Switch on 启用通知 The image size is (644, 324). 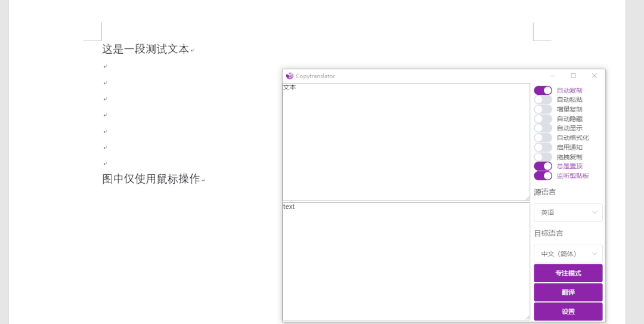543,147
